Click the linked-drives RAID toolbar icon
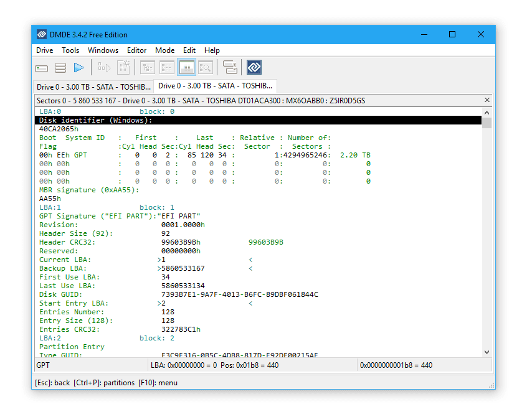The width and height of the screenshot is (532, 417). (230, 67)
